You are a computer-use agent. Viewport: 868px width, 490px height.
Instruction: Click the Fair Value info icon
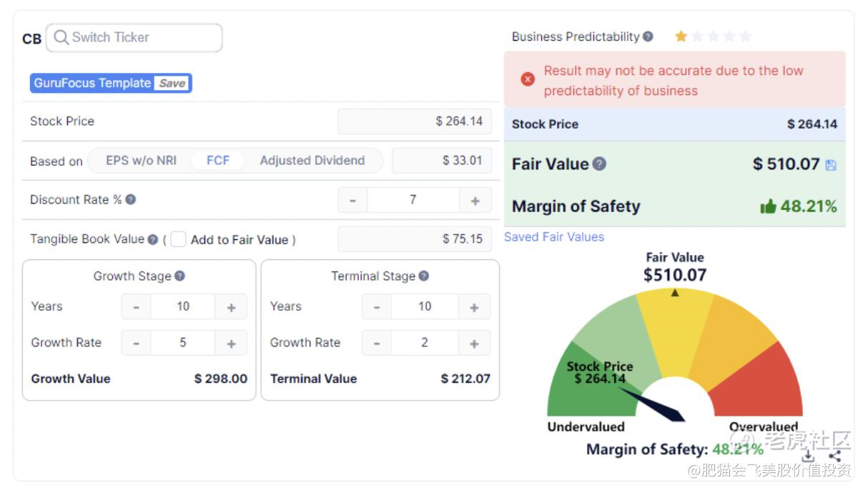[599, 164]
